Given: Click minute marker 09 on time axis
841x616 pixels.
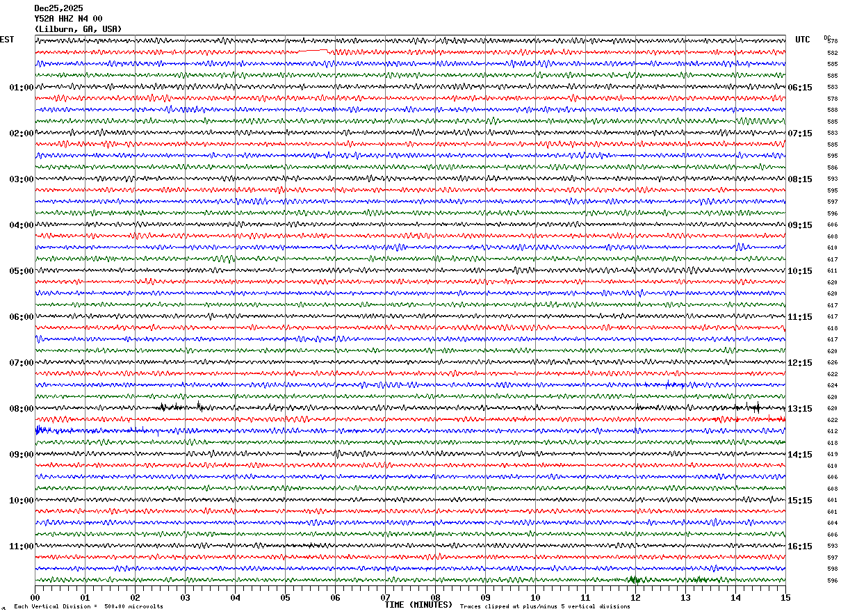Looking at the screenshot, I should point(485,597).
